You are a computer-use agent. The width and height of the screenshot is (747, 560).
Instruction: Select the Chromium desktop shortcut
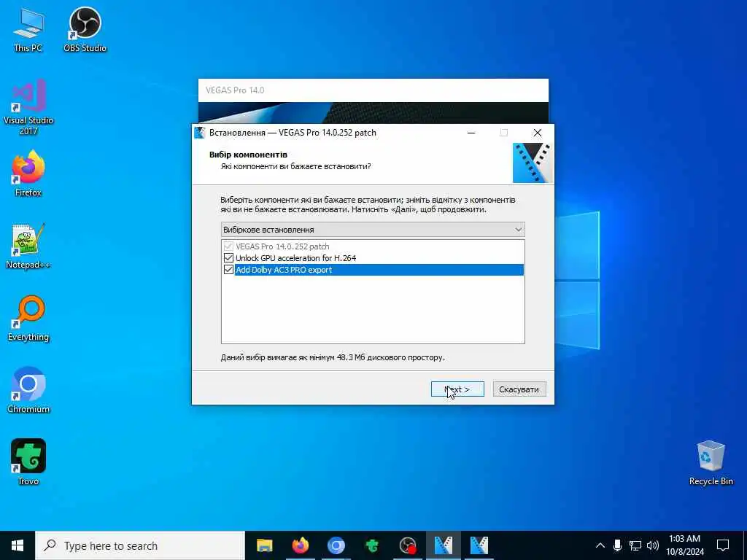(x=28, y=390)
